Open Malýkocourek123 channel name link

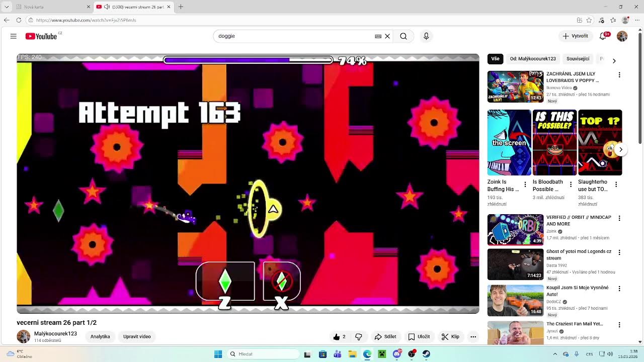[55, 334]
